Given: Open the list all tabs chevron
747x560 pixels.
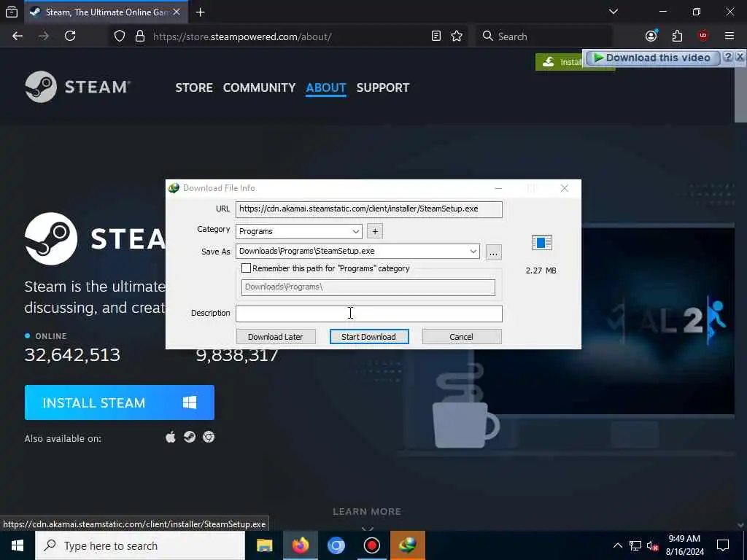Looking at the screenshot, I should click(614, 12).
